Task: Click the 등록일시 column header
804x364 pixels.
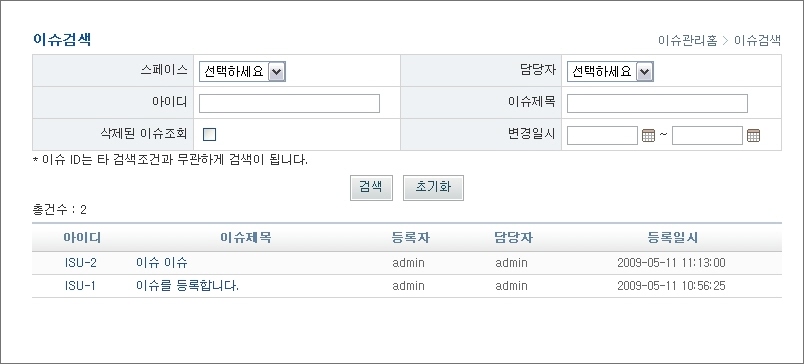Action: [x=673, y=238]
